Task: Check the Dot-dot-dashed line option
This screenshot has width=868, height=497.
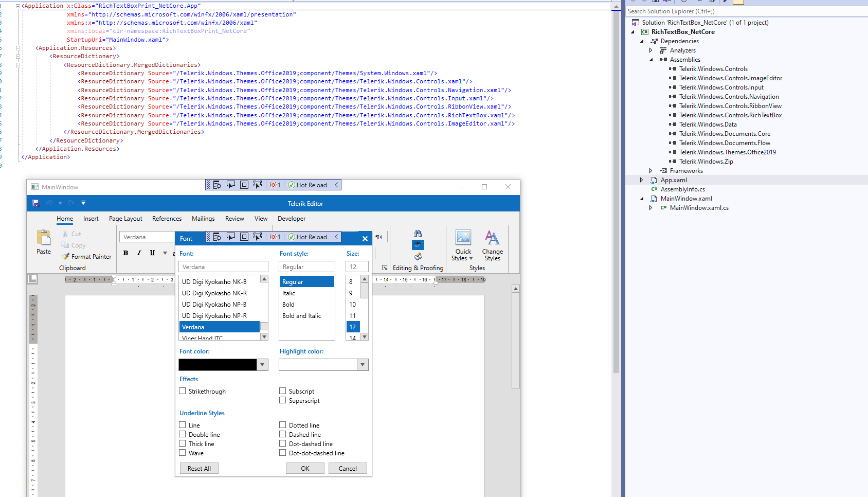Action: pyautogui.click(x=282, y=453)
